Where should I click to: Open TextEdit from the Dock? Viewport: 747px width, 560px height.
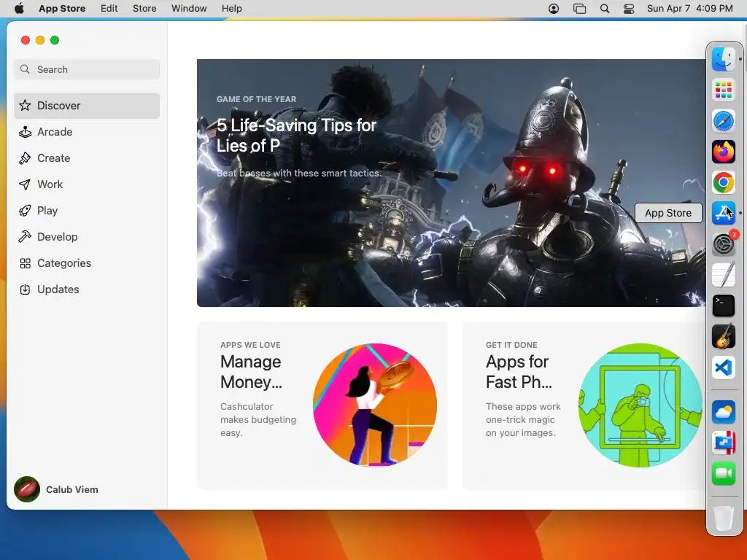pyautogui.click(x=723, y=275)
